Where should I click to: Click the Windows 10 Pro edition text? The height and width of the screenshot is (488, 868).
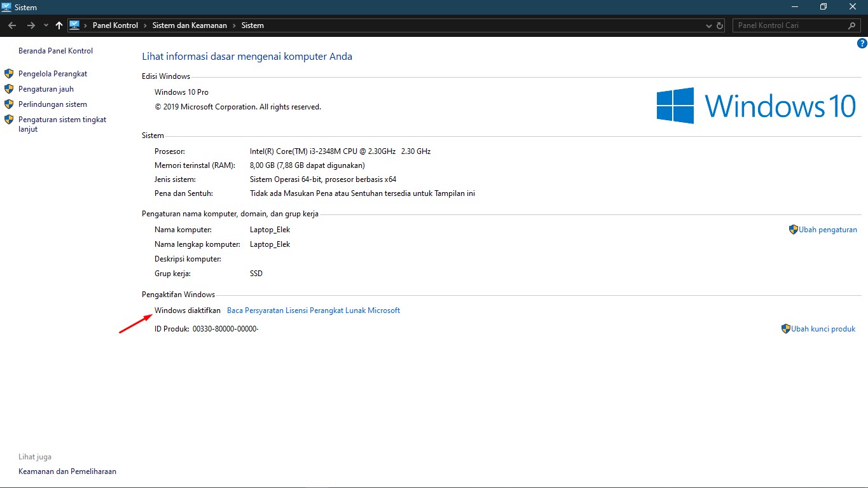[x=181, y=92]
